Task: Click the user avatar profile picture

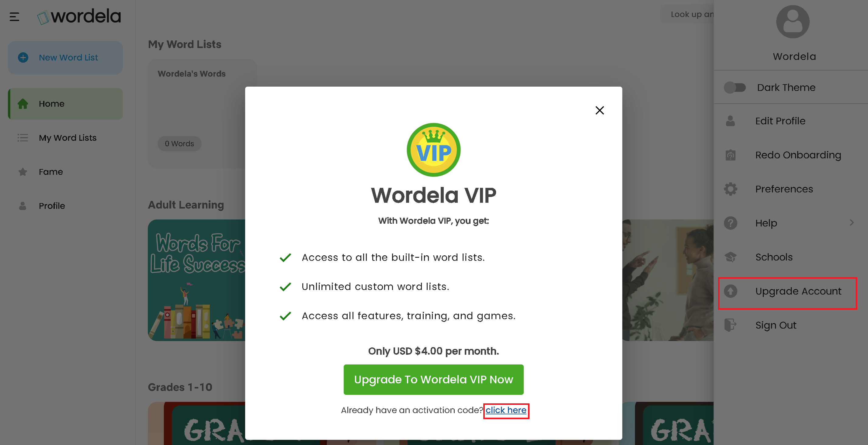Action: tap(793, 22)
